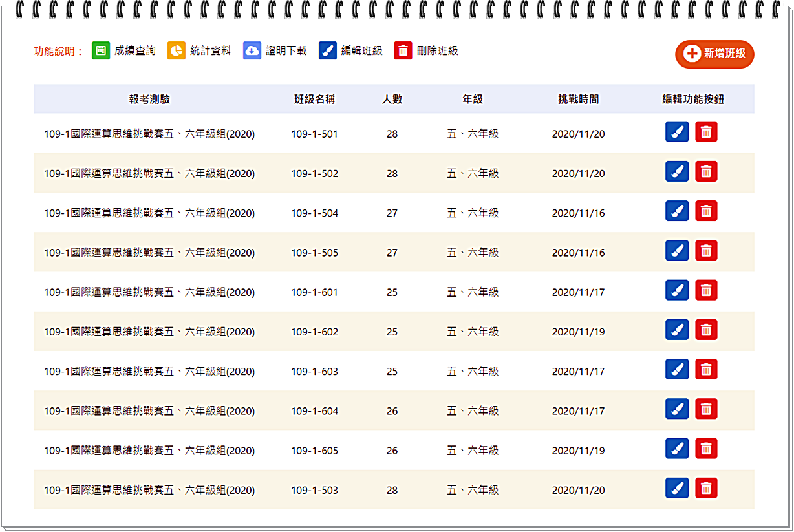Click the 挑戰時間 column header
794x532 pixels.
pyautogui.click(x=579, y=100)
